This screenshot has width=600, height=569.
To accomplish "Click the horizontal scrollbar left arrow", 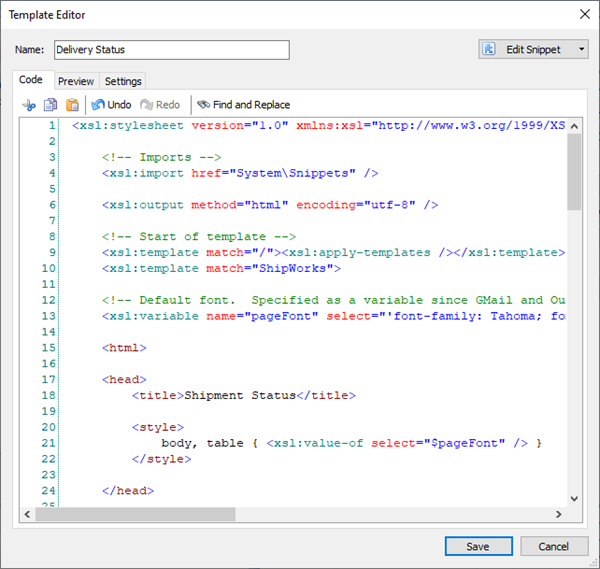I will [27, 514].
